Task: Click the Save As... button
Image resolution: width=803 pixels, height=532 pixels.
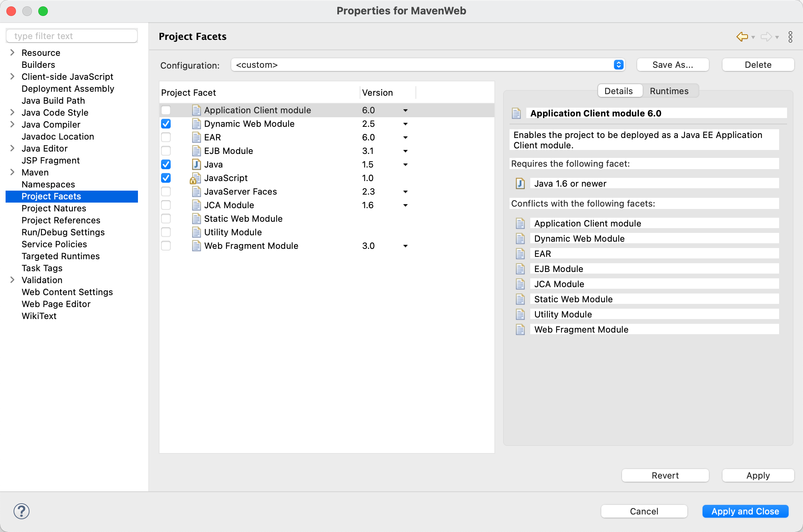Action: (x=673, y=65)
